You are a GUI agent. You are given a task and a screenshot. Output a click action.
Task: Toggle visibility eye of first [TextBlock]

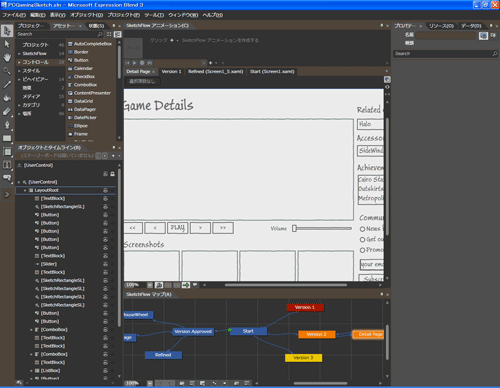(x=105, y=198)
